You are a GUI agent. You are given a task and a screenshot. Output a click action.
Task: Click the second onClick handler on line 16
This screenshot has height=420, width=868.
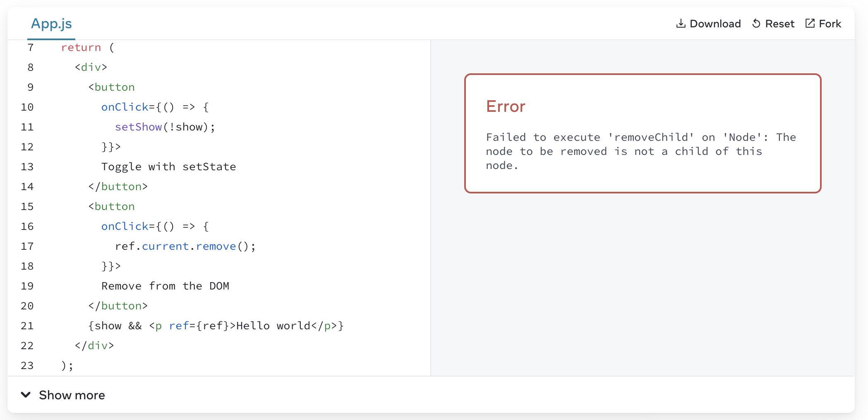point(155,226)
